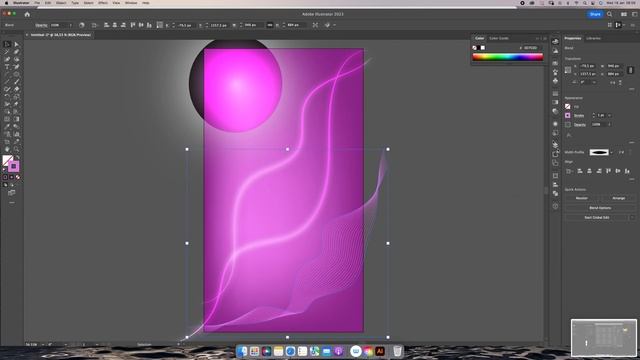The width and height of the screenshot is (640, 360).
Task: Click Vertical Align Bottom in control bar
Action: 149,25
